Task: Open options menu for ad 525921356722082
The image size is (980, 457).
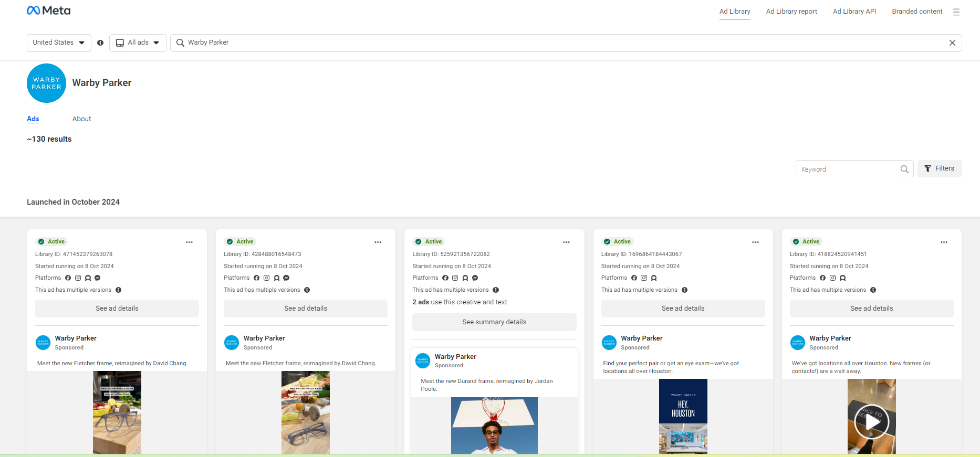Action: (566, 242)
